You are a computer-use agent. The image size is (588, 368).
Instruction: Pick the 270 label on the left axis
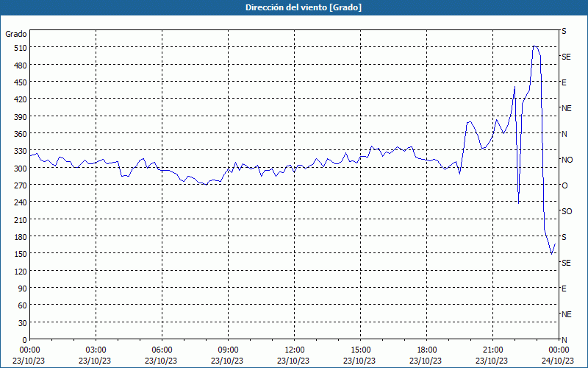click(x=21, y=185)
